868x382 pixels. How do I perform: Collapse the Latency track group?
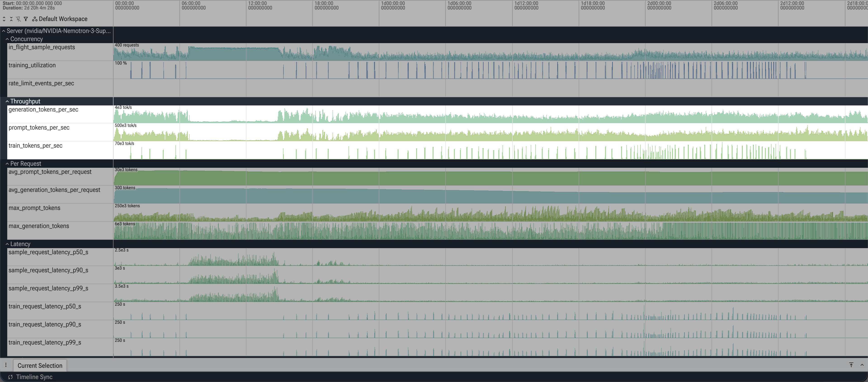pyautogui.click(x=7, y=244)
